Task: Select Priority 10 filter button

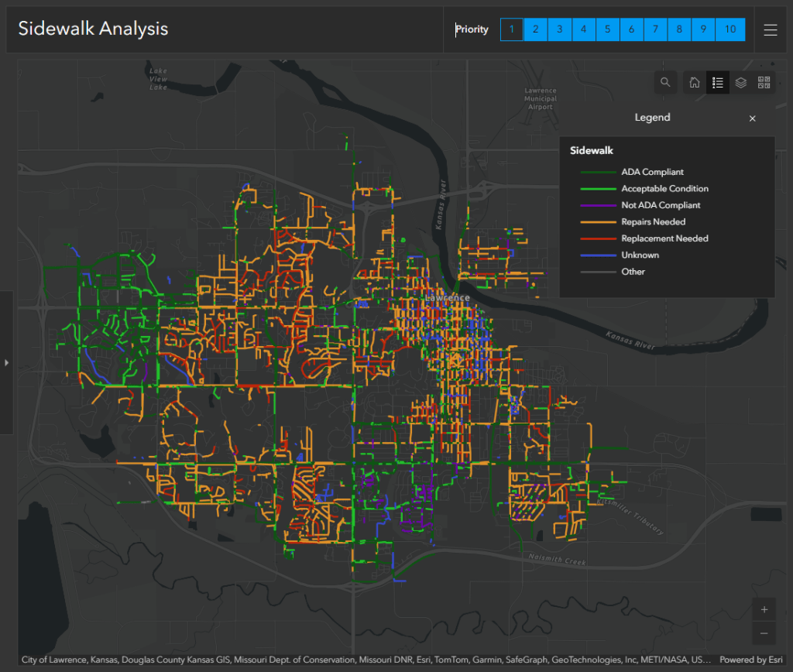Action: [729, 30]
